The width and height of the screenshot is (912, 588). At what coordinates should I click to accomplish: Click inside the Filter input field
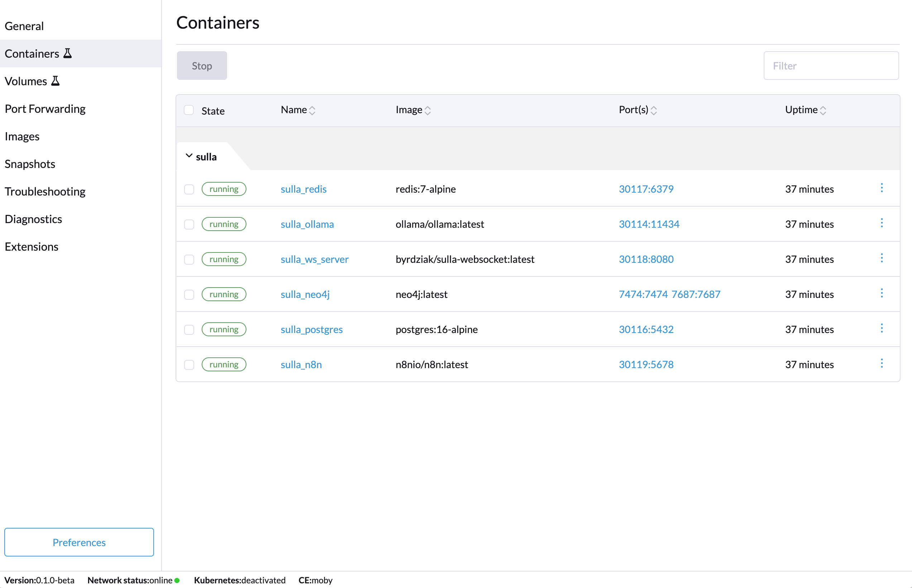pos(831,65)
